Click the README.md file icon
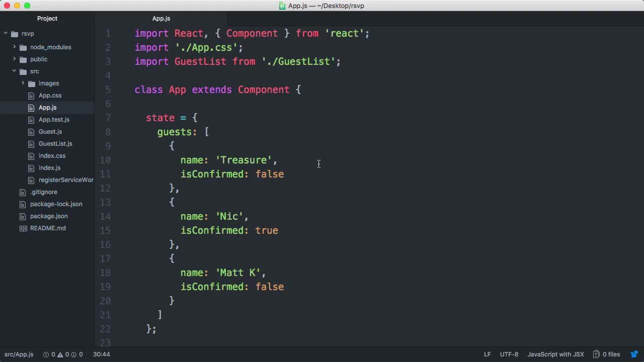This screenshot has height=362, width=644. click(22, 228)
